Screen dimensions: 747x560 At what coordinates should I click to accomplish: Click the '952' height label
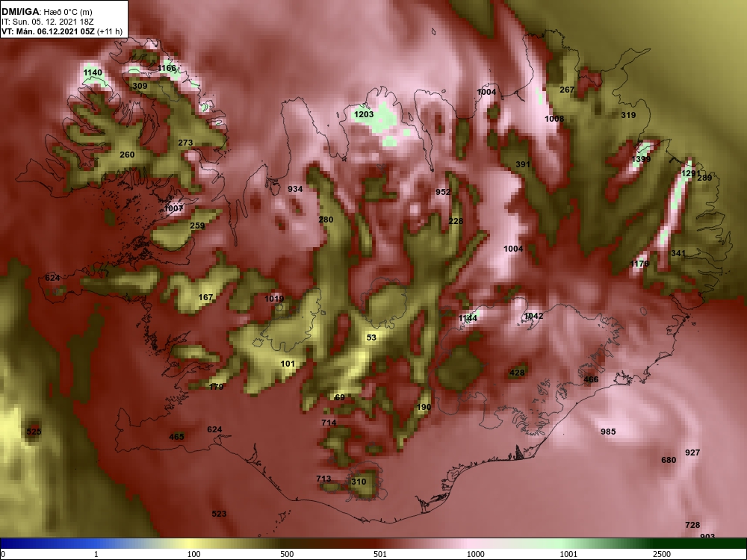pyautogui.click(x=443, y=192)
